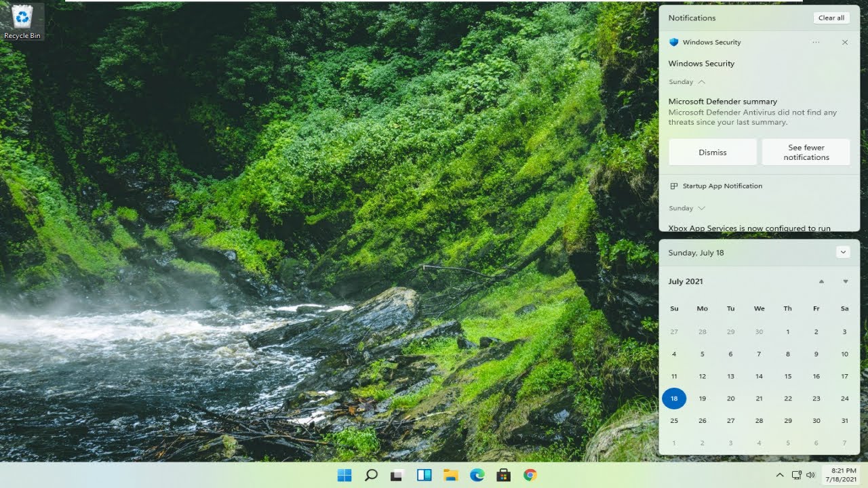The image size is (868, 488).
Task: Select June 27 greyed date
Action: tap(674, 332)
